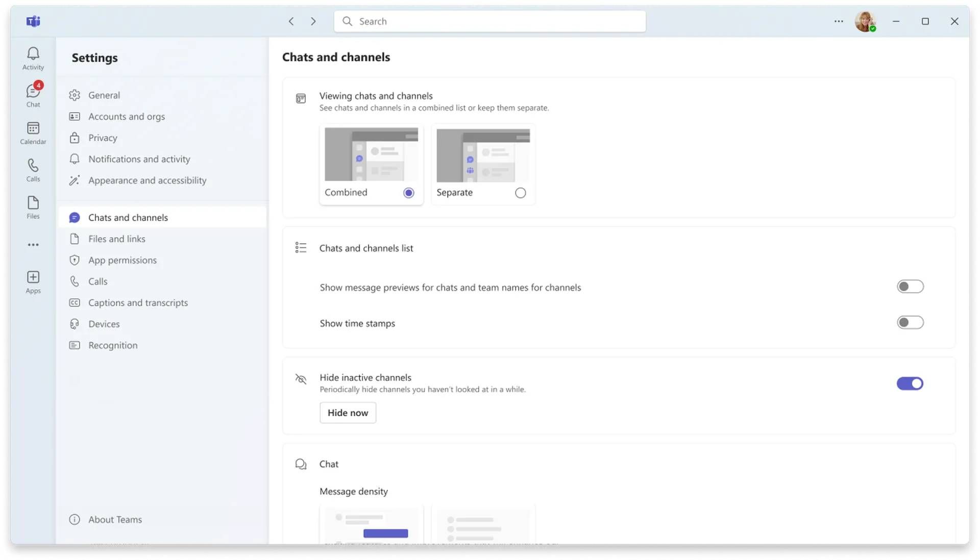Select the Separate view radio button
Screen dimensions: 980x560
(x=520, y=193)
